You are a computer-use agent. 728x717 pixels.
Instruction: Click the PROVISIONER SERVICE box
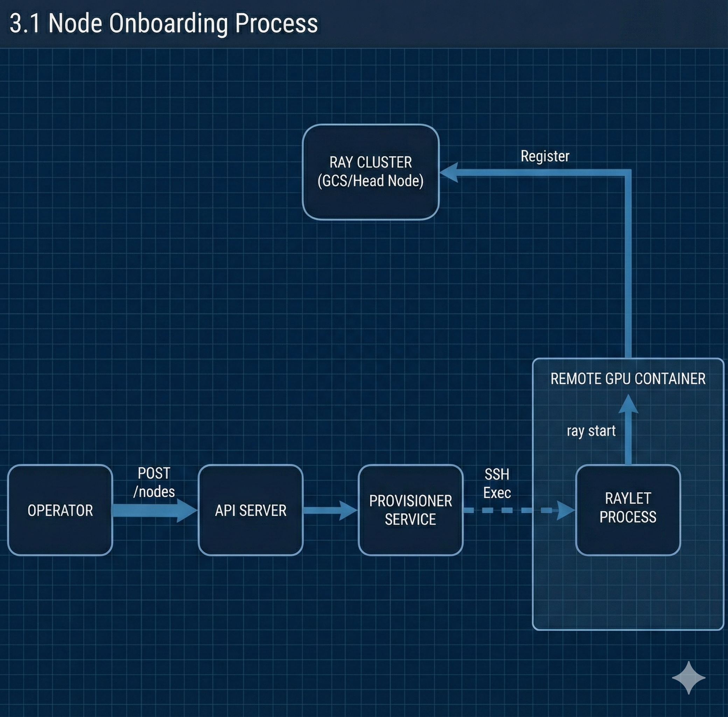[x=411, y=510]
